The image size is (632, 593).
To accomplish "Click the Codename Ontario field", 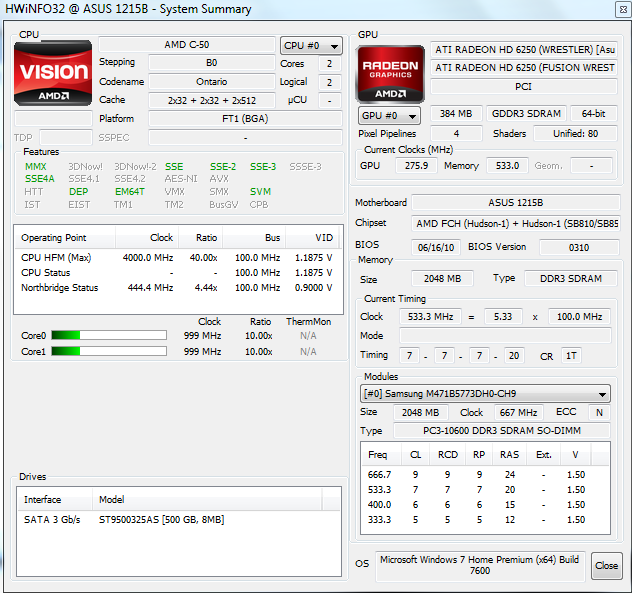I will click(x=212, y=82).
